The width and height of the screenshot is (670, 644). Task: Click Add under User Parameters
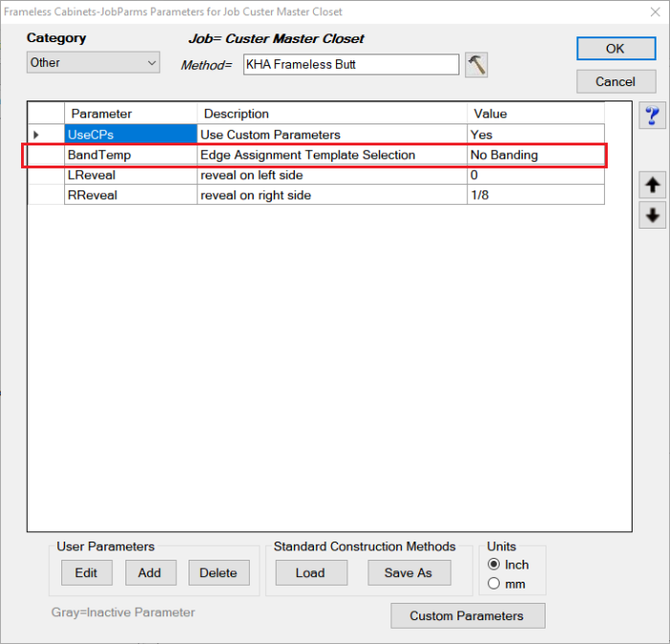tap(149, 572)
